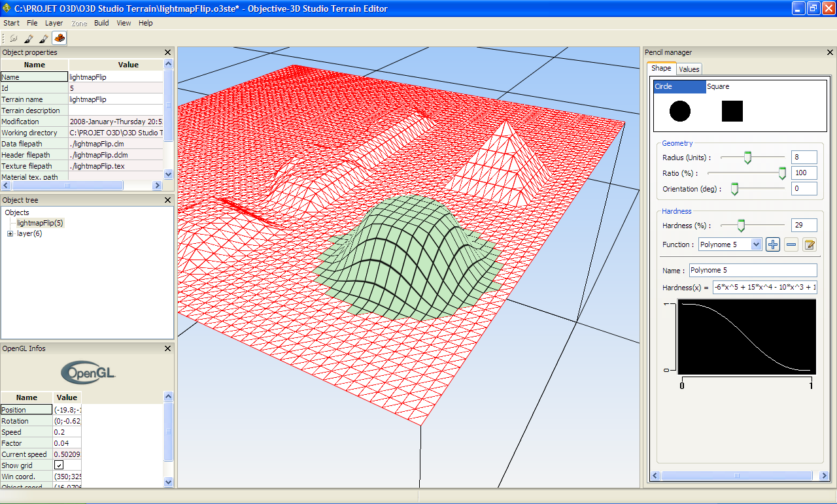Click the Modification date value cell
This screenshot has width=837, height=504.
coord(116,122)
